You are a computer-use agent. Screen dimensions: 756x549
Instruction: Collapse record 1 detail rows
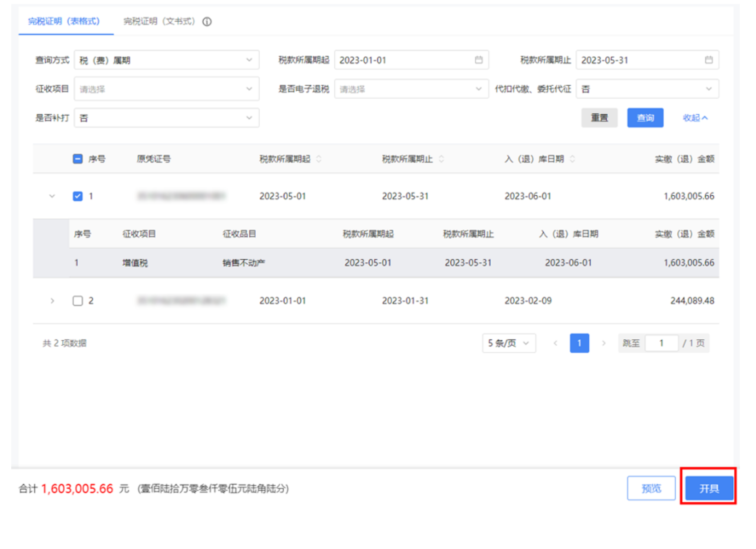coord(53,196)
